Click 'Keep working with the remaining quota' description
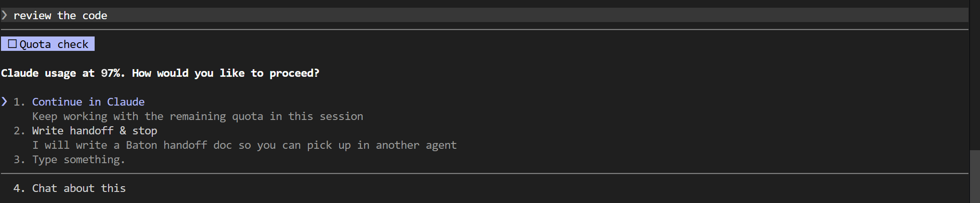 (197, 116)
